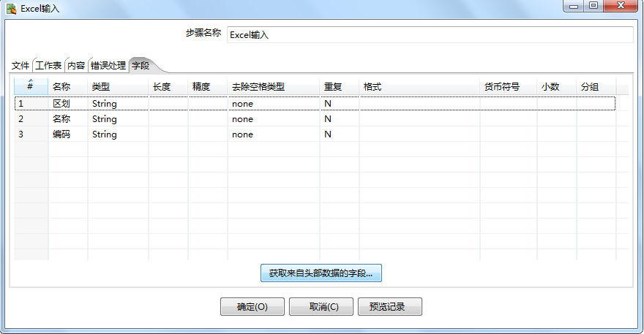Open the 内容 tab

pyautogui.click(x=76, y=66)
